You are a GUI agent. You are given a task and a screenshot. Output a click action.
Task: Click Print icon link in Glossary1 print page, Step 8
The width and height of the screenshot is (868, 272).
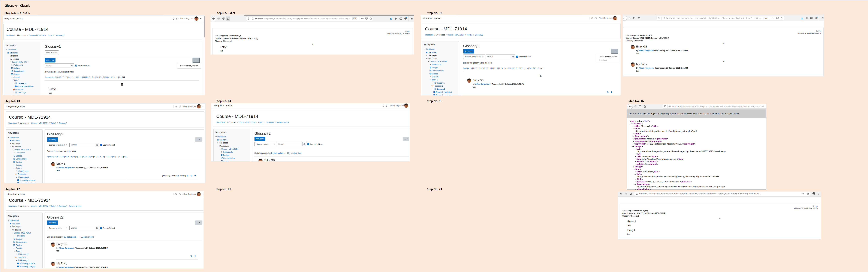408,31
